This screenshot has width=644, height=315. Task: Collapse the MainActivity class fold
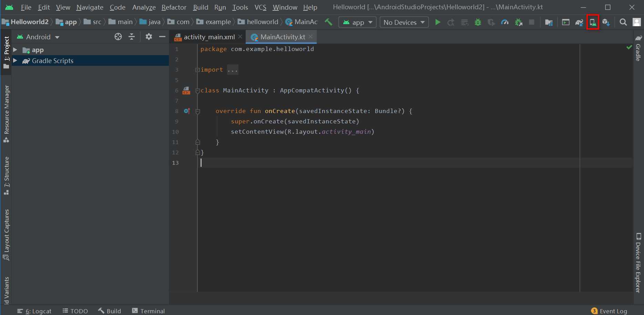pyautogui.click(x=197, y=91)
